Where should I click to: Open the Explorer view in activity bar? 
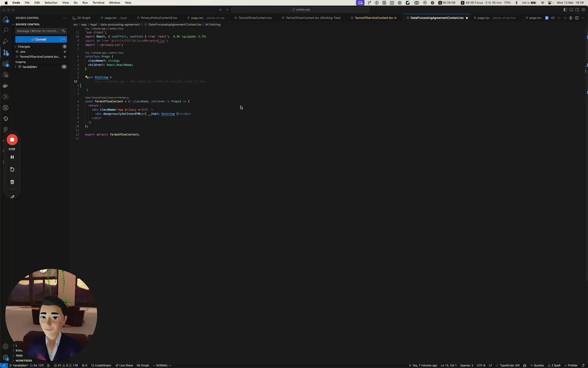[6, 20]
